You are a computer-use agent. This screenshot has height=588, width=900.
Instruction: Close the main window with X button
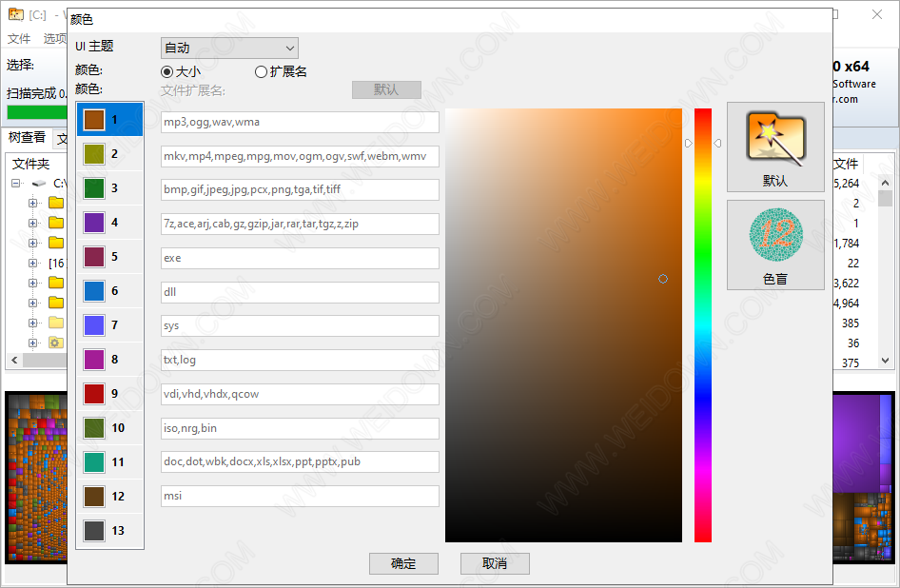point(877,14)
